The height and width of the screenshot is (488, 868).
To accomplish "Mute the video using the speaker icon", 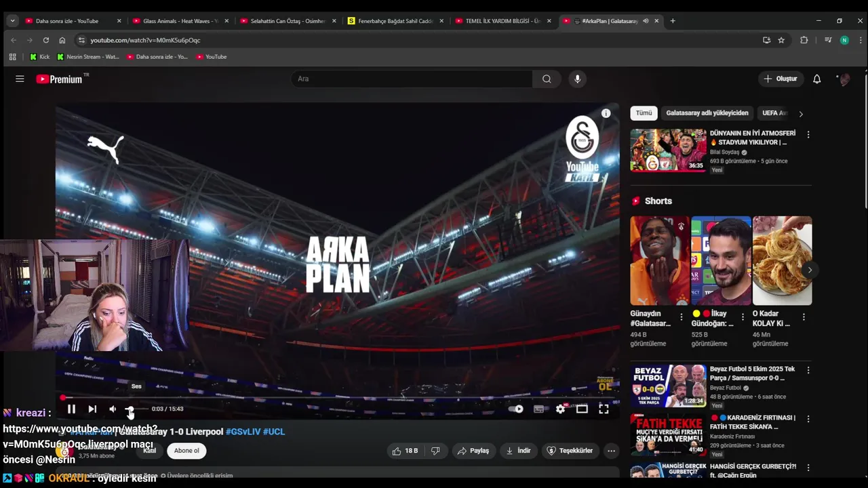I will point(113,409).
